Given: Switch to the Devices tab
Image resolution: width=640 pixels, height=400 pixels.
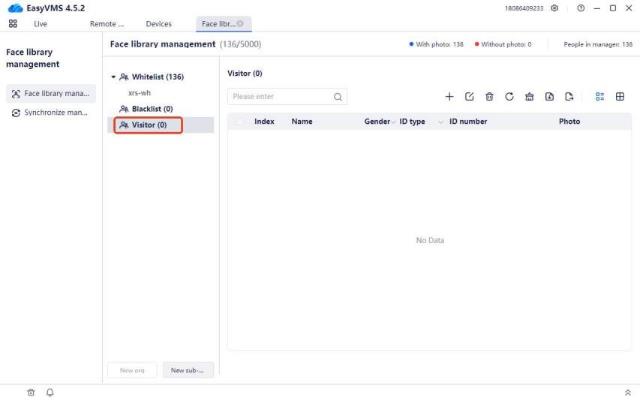Looking at the screenshot, I should [x=158, y=23].
